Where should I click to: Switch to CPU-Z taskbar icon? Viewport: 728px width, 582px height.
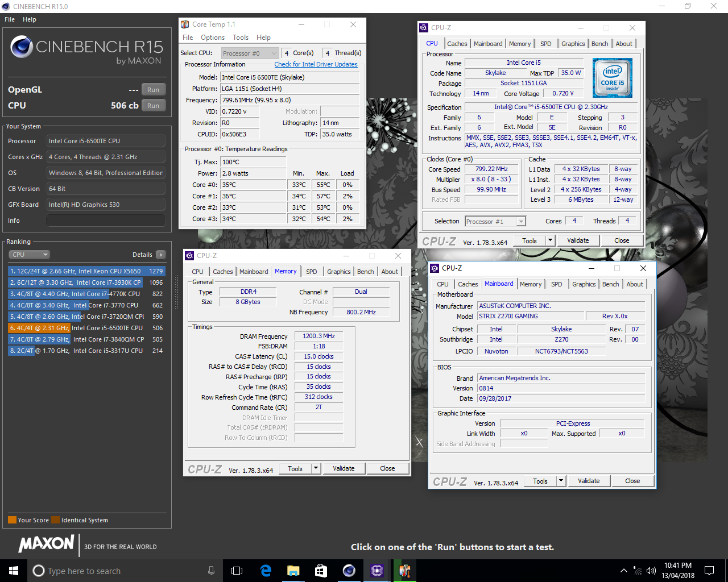377,571
